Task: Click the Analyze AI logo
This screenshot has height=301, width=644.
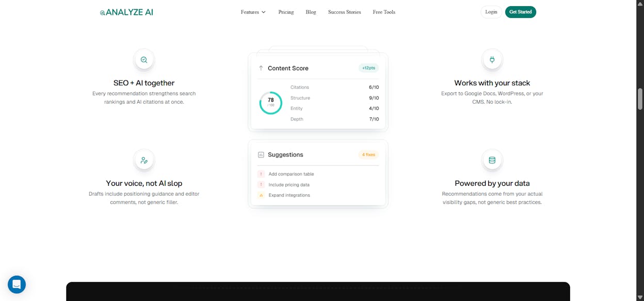Action: pos(126,12)
